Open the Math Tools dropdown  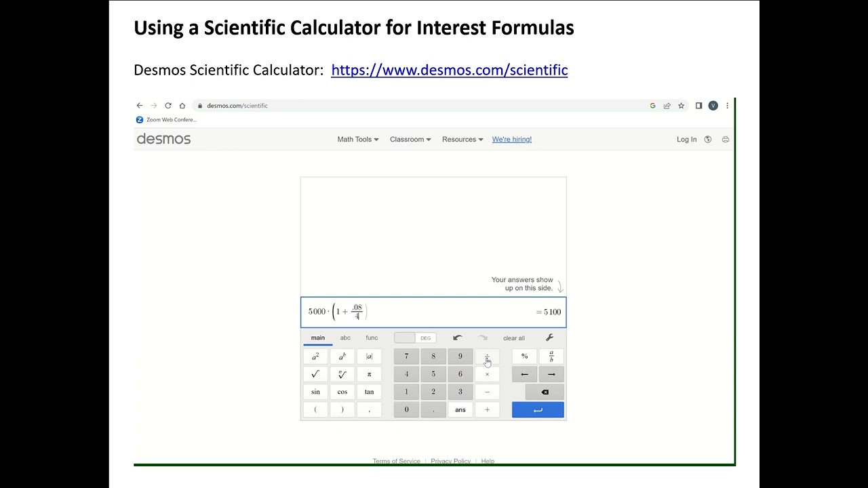pyautogui.click(x=357, y=139)
